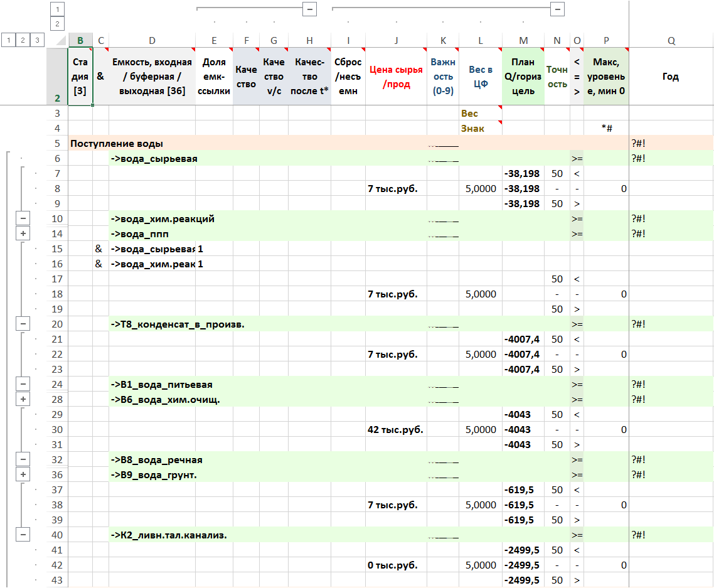Viewport: 714px width, 588px height.
Task: Expand the row group at row 28
Action: 23,399
